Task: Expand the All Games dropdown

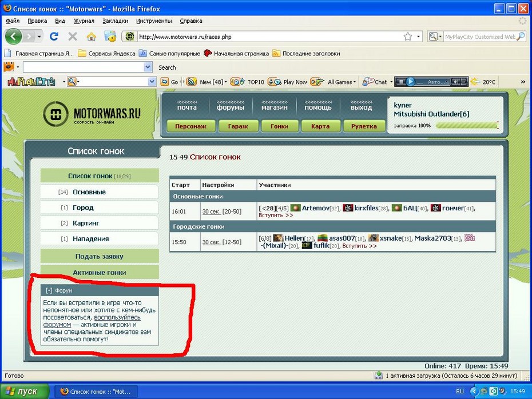Action: 355,82
